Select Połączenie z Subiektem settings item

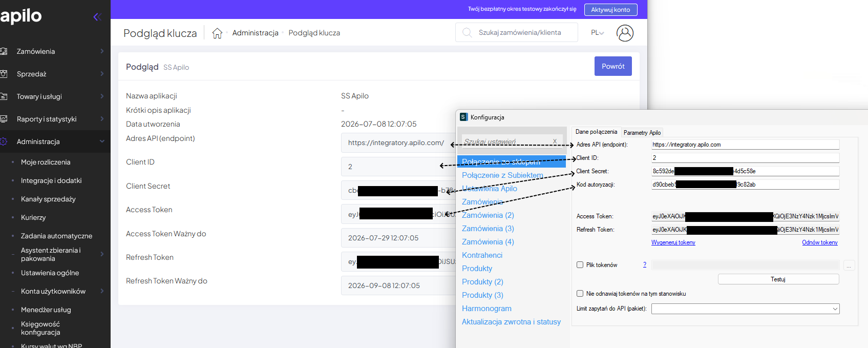pyautogui.click(x=502, y=175)
